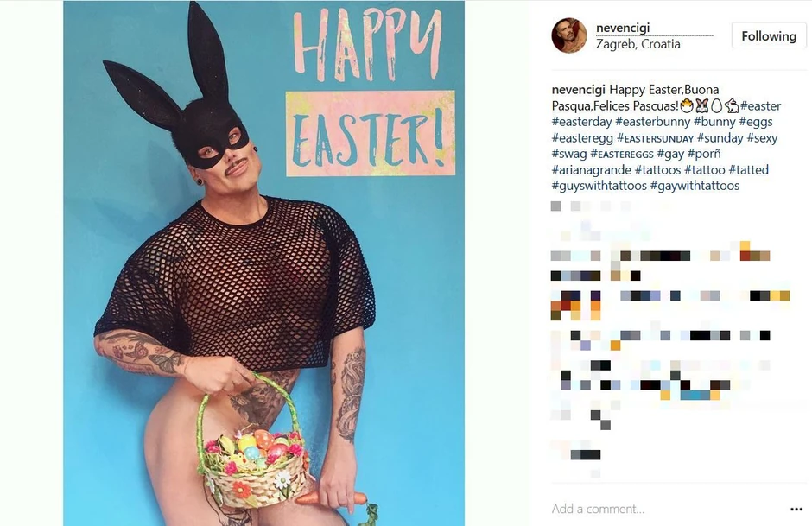Open the #arianagrande hashtag
812x526 pixels.
tap(592, 170)
